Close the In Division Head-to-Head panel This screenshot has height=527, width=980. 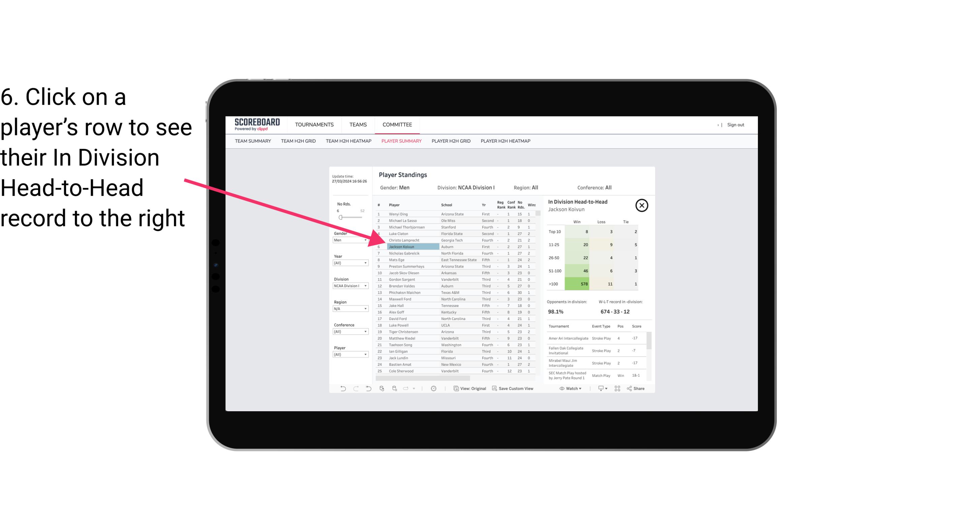pos(642,205)
